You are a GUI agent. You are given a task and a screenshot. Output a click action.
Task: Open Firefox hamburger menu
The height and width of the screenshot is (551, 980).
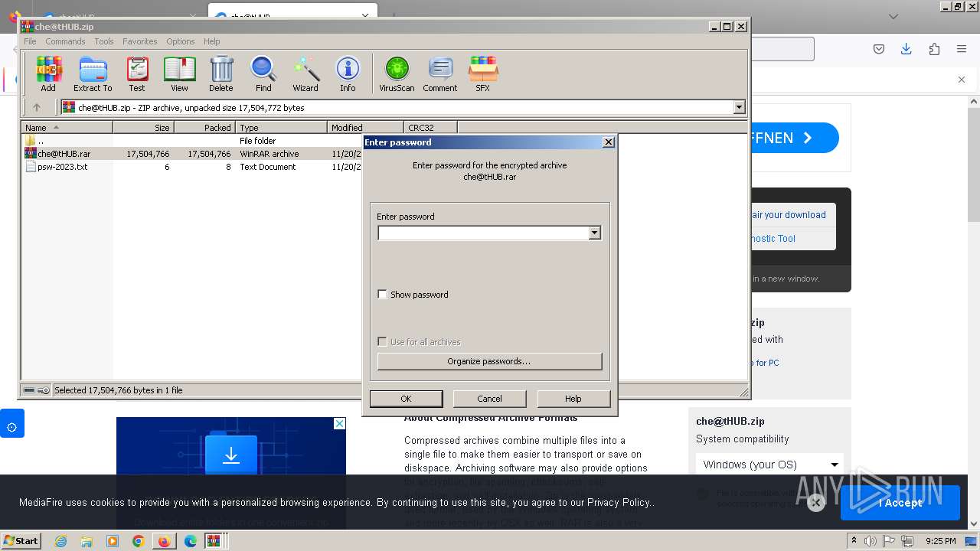[962, 49]
